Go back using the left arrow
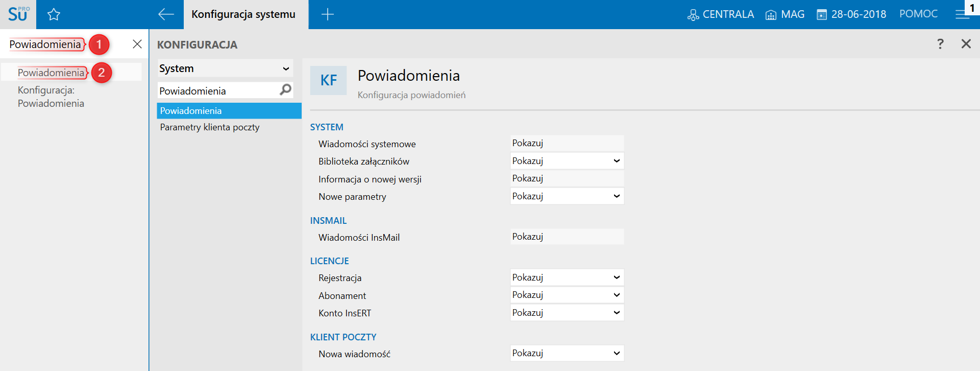The height and width of the screenshot is (371, 980). (x=166, y=14)
